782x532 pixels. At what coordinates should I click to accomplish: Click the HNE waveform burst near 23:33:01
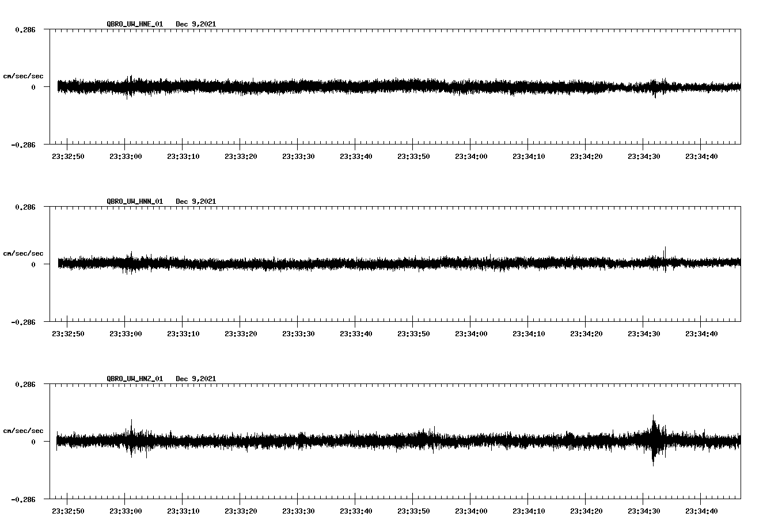point(130,86)
